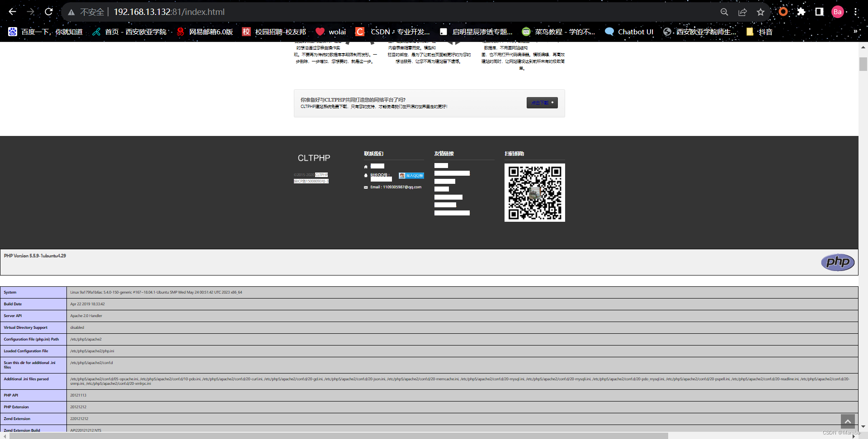868x439 pixels.
Task: Click the blue 加入QQ群 button
Action: click(411, 176)
